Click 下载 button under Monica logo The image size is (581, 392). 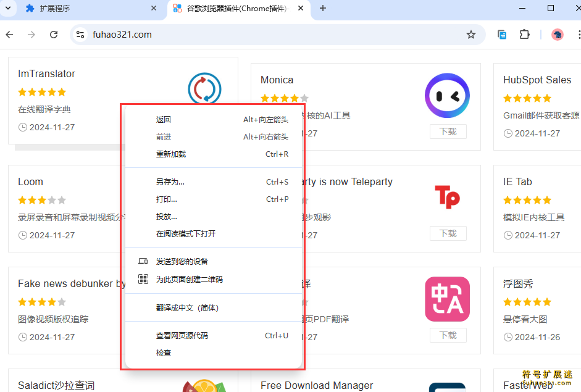tap(448, 131)
